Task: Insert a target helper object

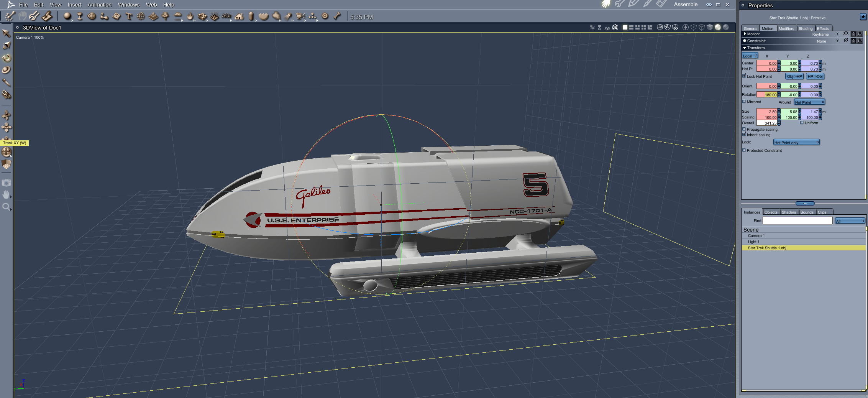Action: pyautogui.click(x=325, y=16)
